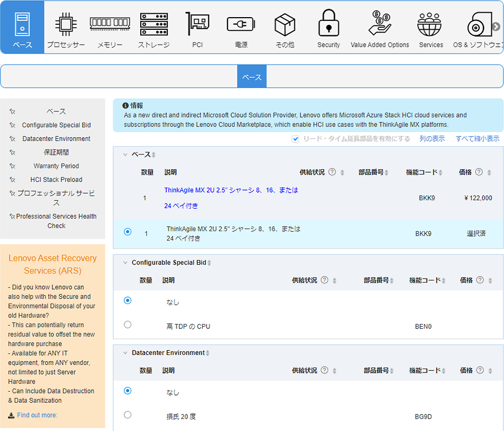
Task: Jump to 保証期間 in sidebar
Action: [56, 152]
